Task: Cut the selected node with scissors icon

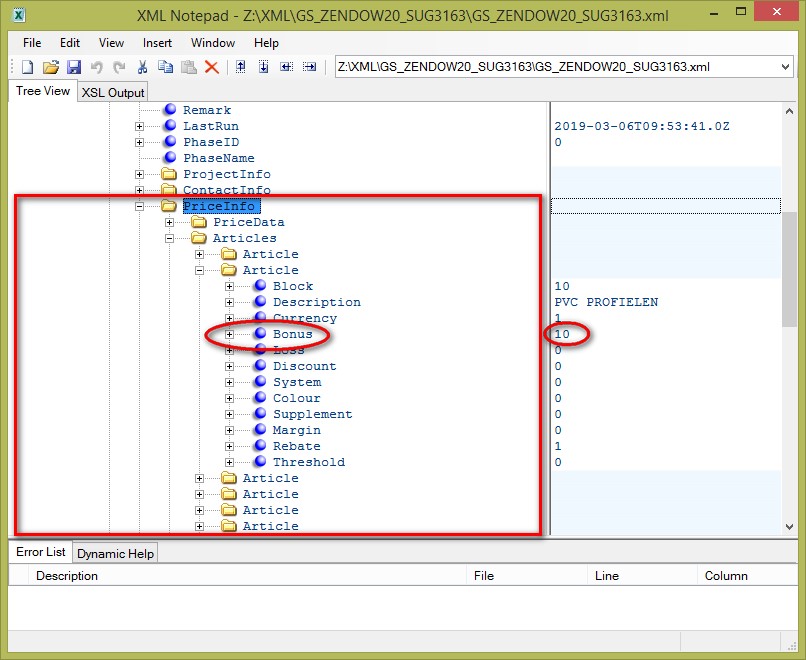Action: point(142,67)
